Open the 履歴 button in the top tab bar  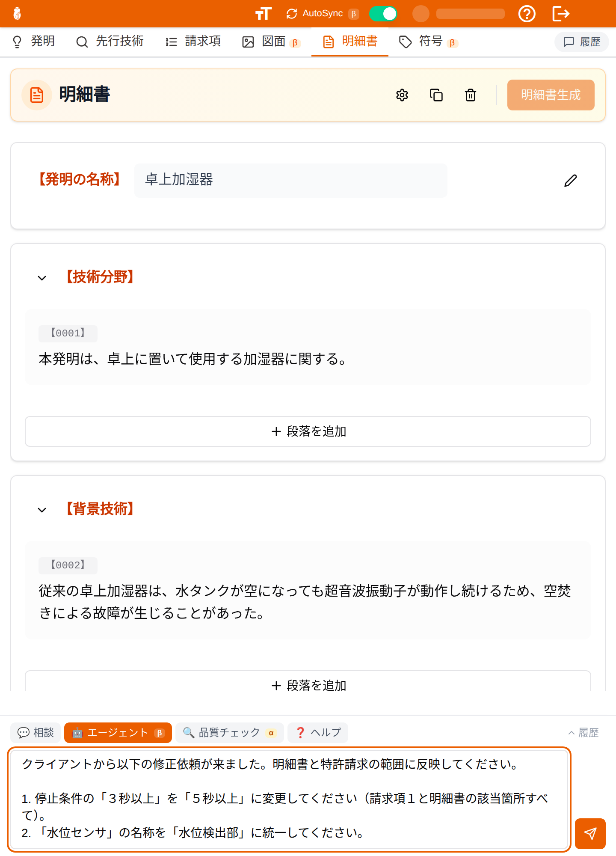[582, 42]
